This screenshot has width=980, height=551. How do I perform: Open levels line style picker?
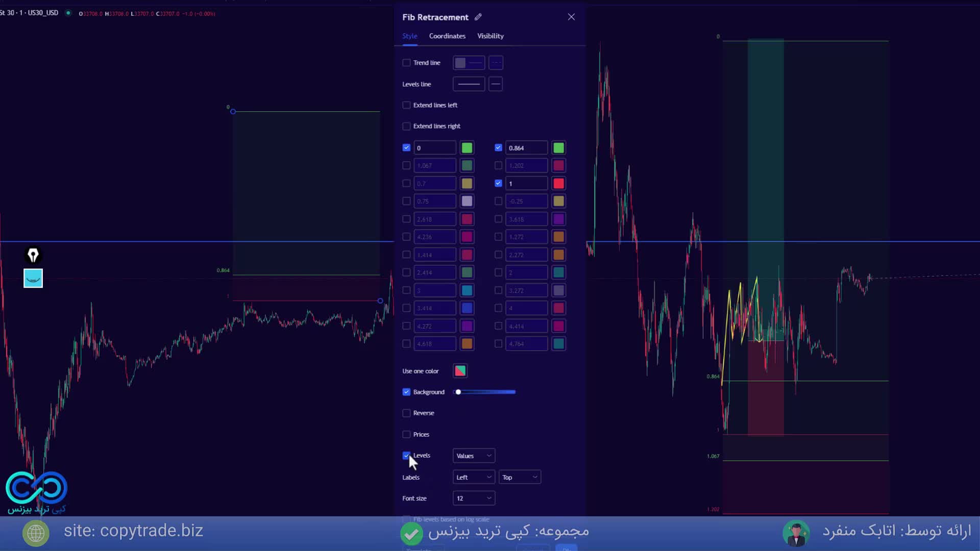point(469,84)
